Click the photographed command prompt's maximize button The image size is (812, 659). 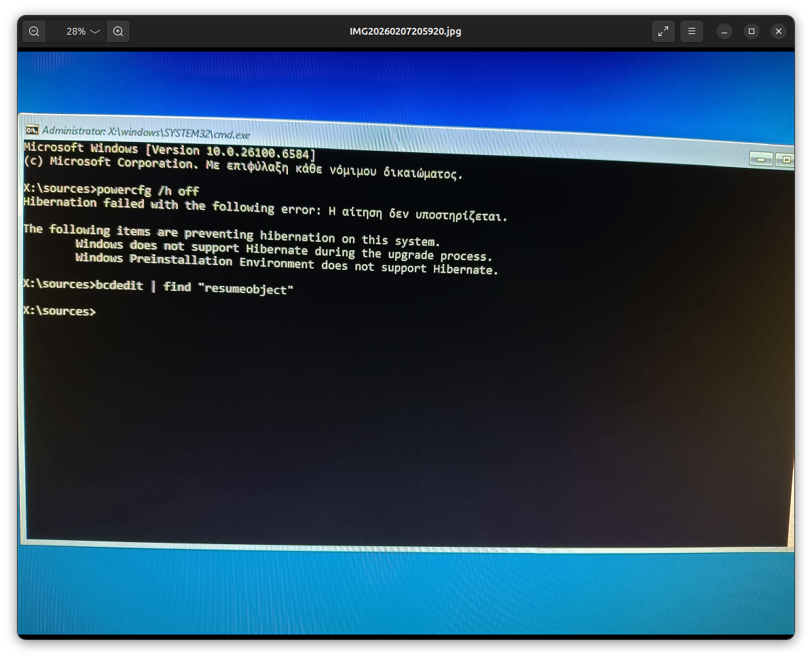[x=786, y=160]
